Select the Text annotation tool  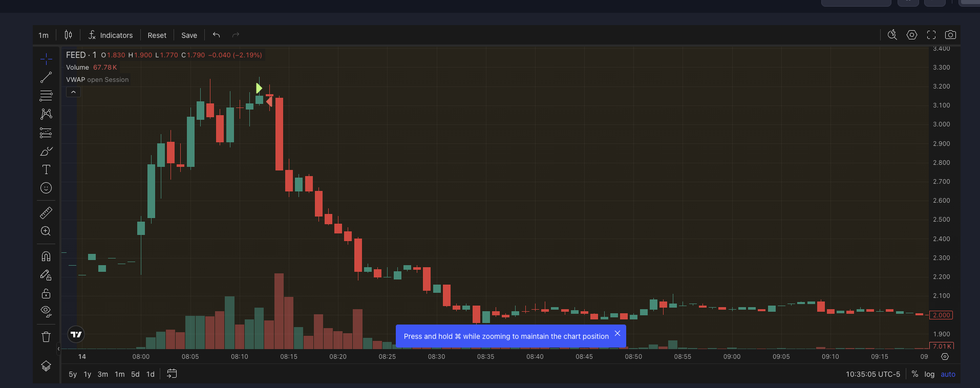[46, 169]
